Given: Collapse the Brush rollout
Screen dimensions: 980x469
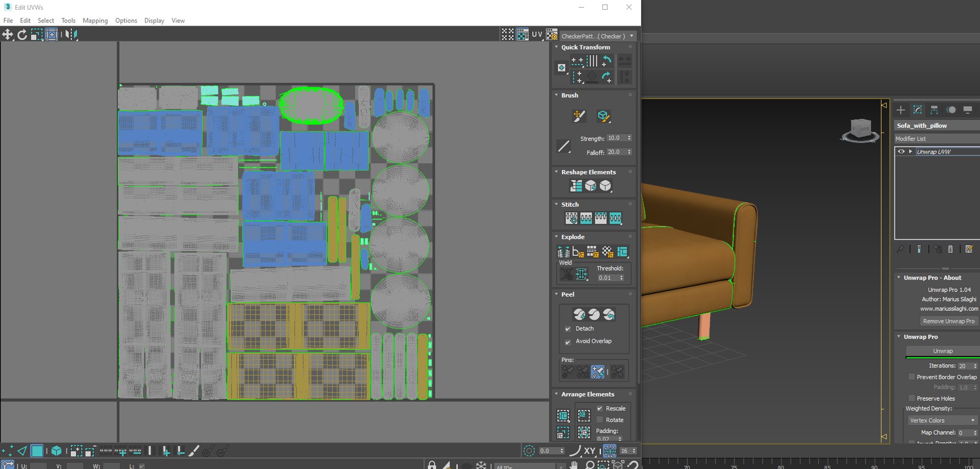Looking at the screenshot, I should click(556, 95).
